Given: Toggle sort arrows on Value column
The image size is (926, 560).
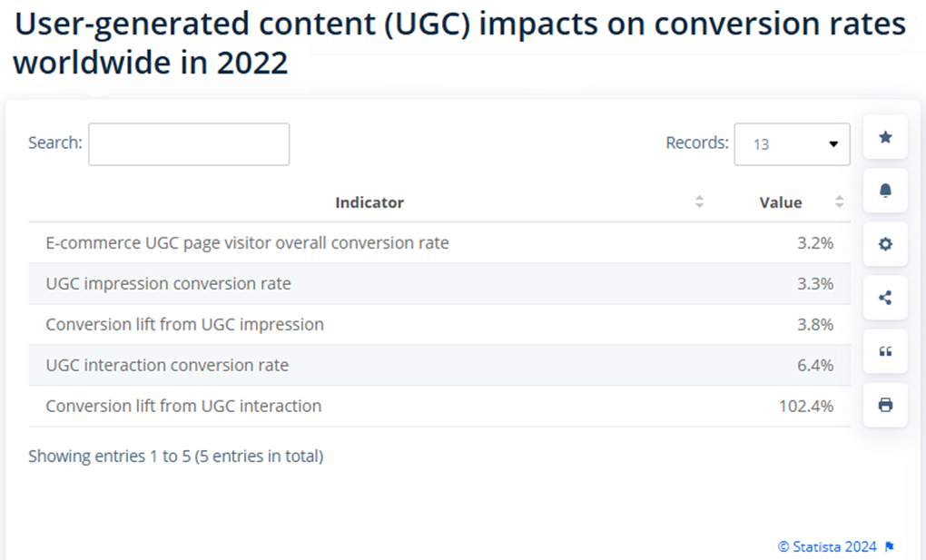Looking at the screenshot, I should [839, 202].
